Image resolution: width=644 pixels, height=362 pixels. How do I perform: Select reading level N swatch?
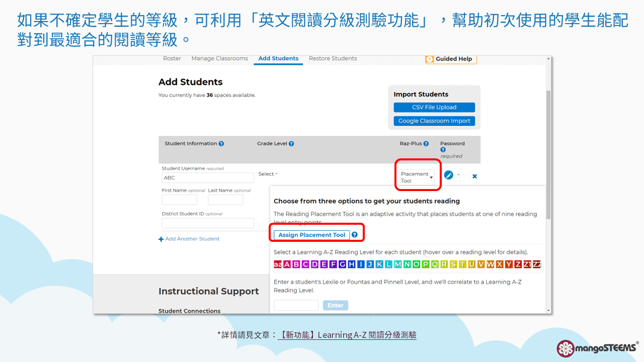click(x=407, y=264)
